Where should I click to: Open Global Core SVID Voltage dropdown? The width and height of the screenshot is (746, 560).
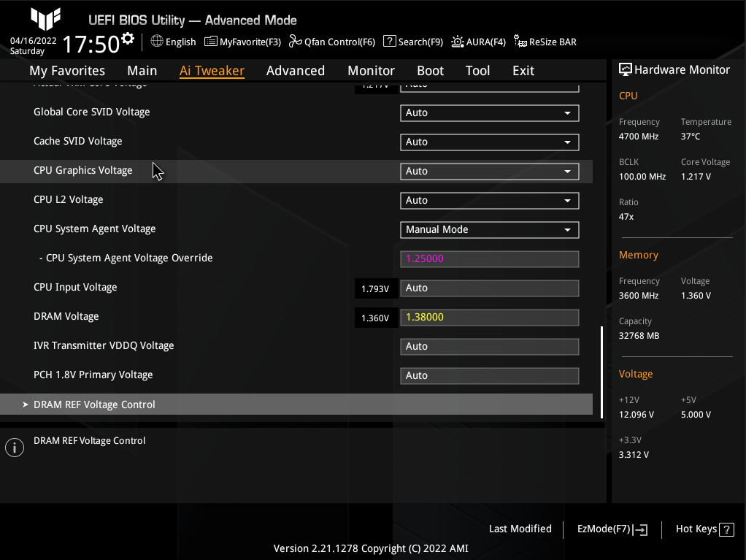click(x=490, y=112)
